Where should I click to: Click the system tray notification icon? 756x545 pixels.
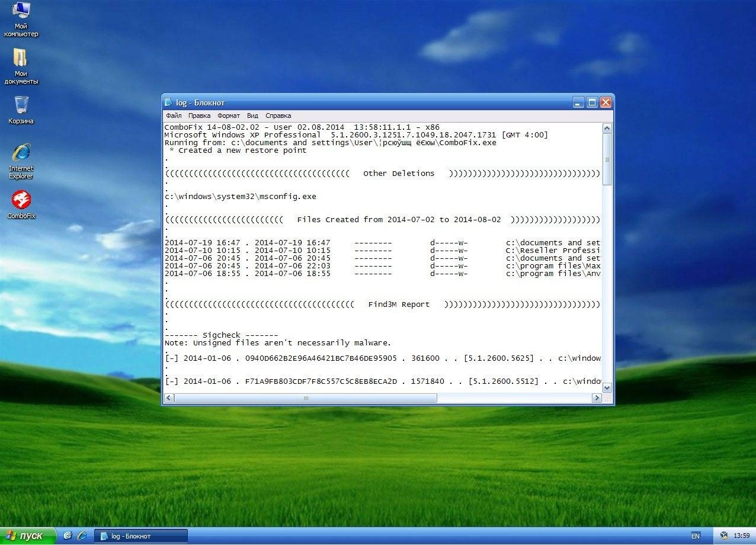tap(724, 536)
